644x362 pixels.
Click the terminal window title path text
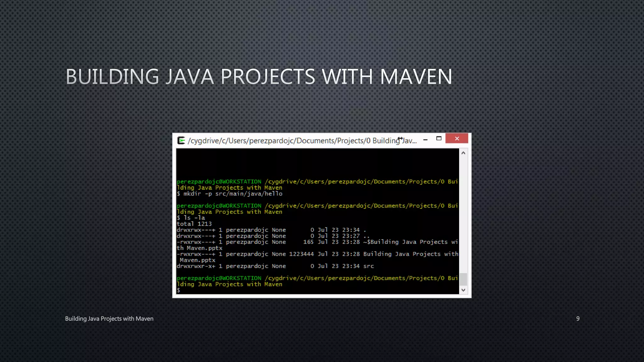(302, 140)
